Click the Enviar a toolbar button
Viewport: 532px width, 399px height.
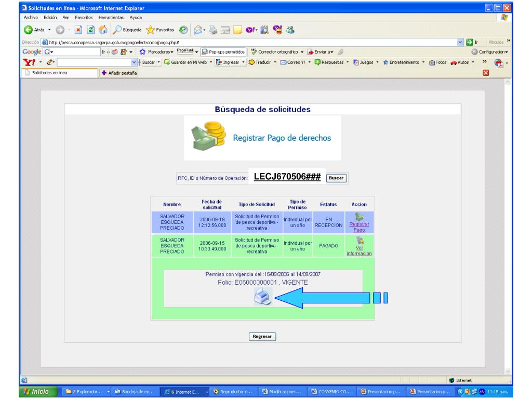pyautogui.click(x=320, y=52)
